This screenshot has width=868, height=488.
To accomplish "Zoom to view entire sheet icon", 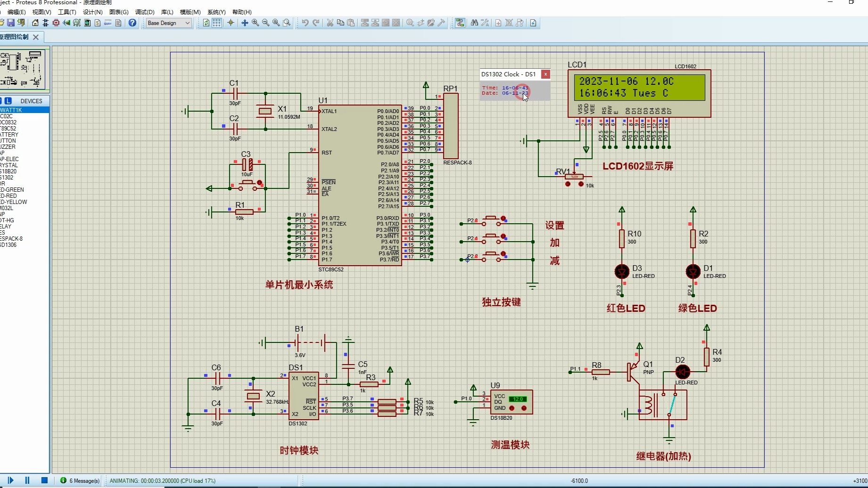I will [x=276, y=23].
